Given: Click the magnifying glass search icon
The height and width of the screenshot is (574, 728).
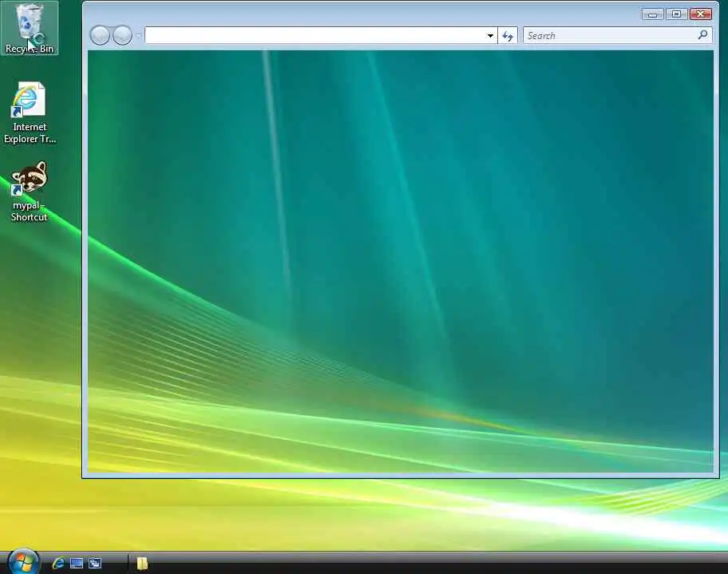Looking at the screenshot, I should pos(703,35).
